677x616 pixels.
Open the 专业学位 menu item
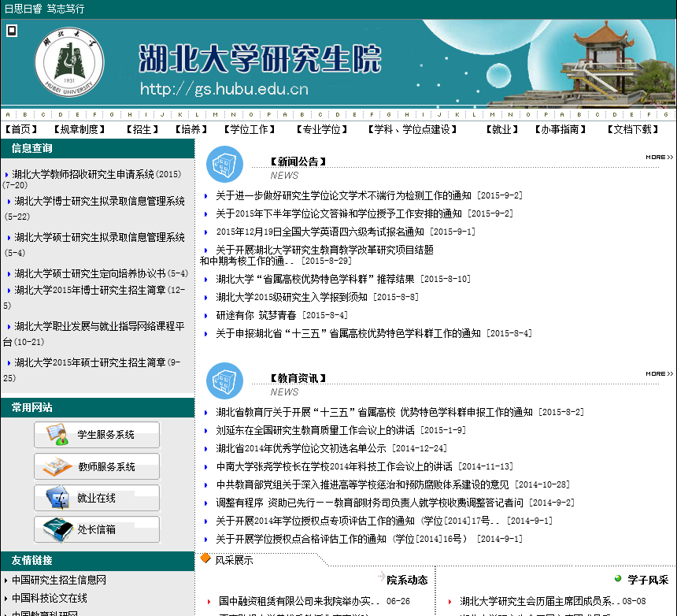click(322, 129)
